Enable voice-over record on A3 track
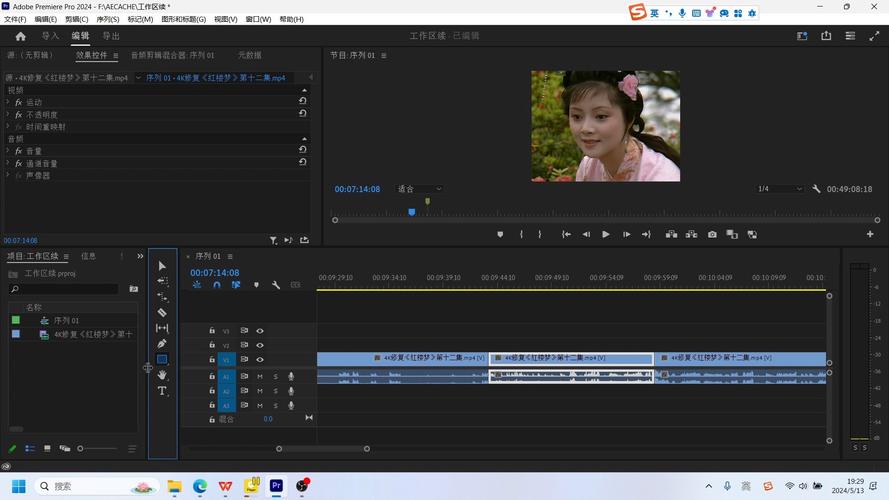This screenshot has height=500, width=889. [x=291, y=405]
